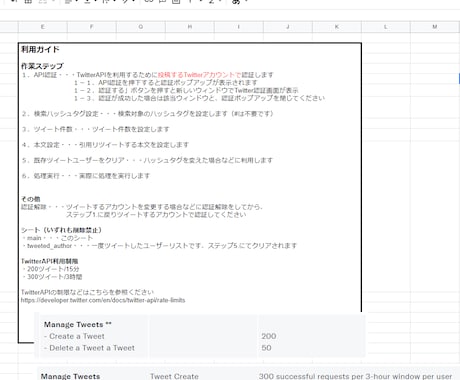The image size is (460, 380).
Task: Click the '作業ステップ' heading
Action: point(42,66)
